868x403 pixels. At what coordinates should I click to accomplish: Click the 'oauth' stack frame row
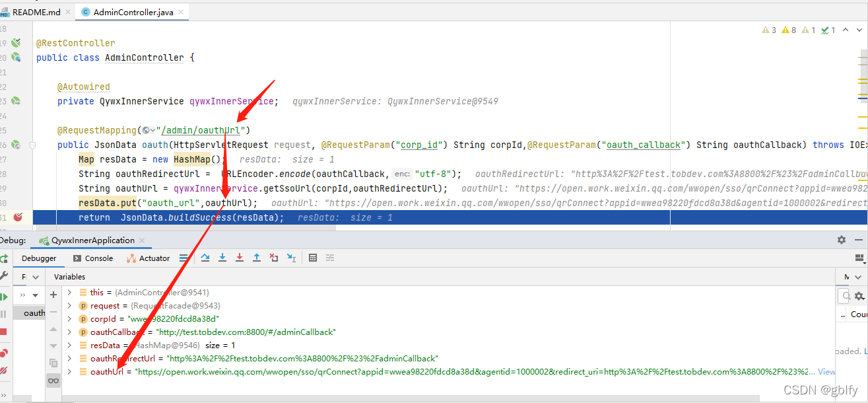(29, 312)
